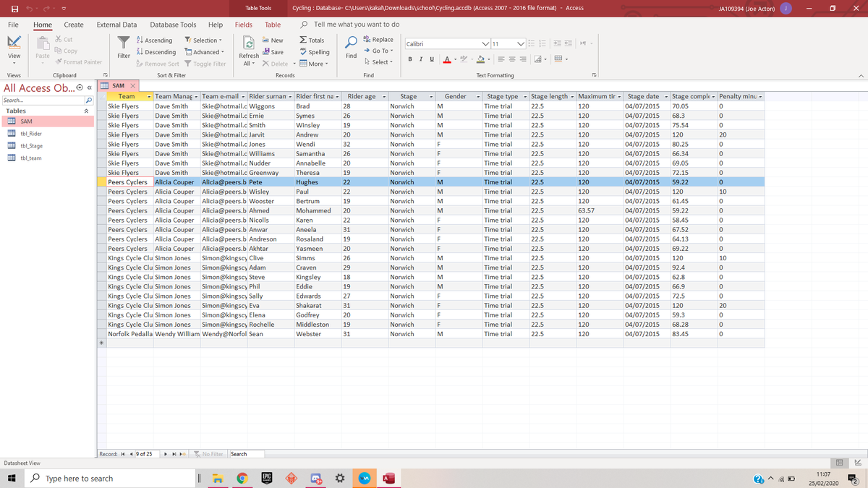Click the Replace command
The width and height of the screenshot is (868, 488).
[378, 40]
